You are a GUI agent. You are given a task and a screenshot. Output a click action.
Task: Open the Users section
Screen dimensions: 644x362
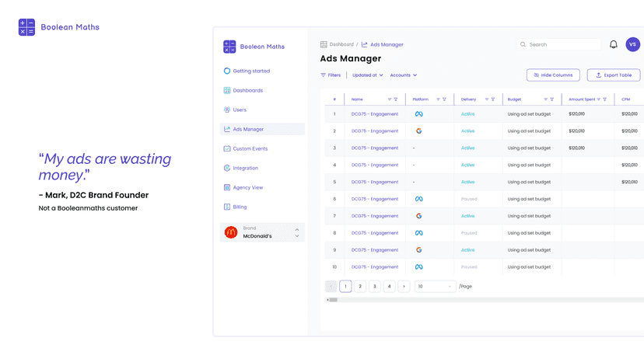click(x=235, y=110)
